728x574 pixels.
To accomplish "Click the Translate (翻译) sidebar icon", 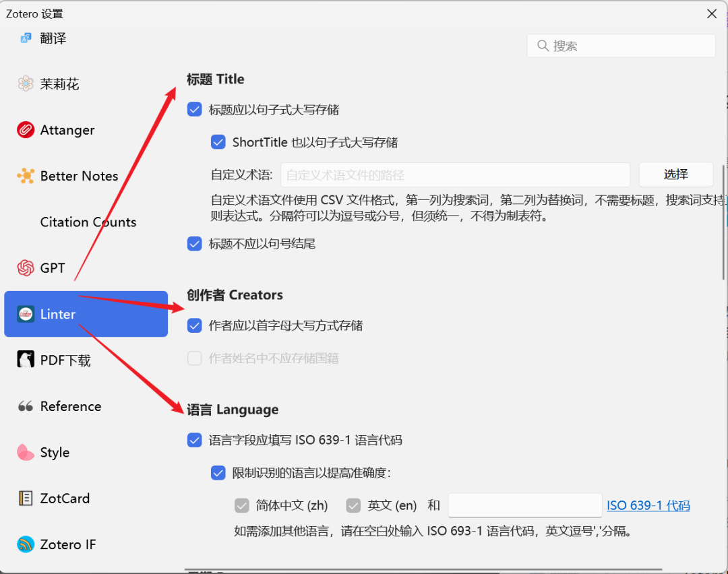I will pos(26,38).
